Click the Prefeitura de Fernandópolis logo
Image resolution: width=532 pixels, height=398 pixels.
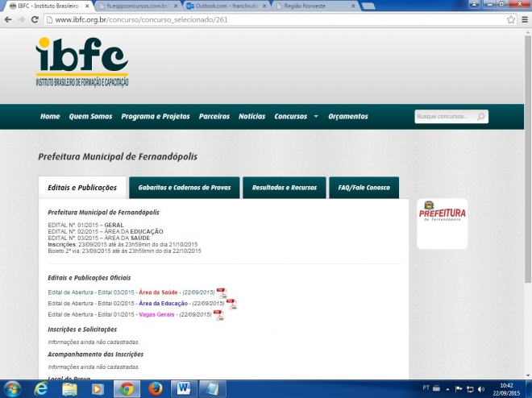(442, 222)
